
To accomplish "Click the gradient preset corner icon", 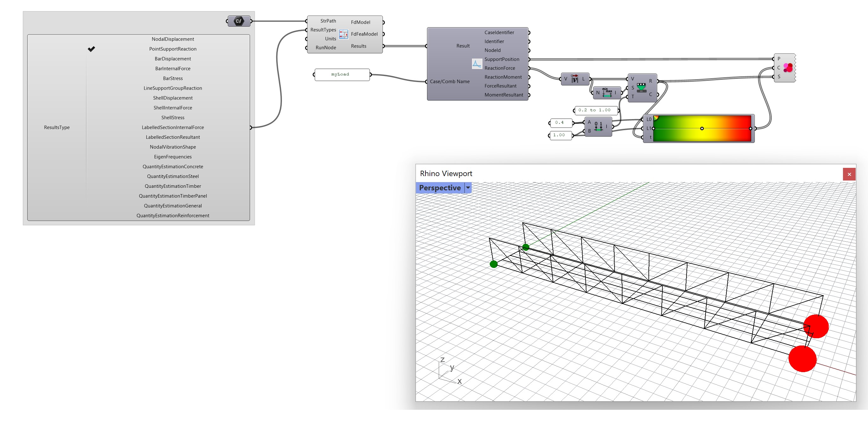I will click(656, 118).
